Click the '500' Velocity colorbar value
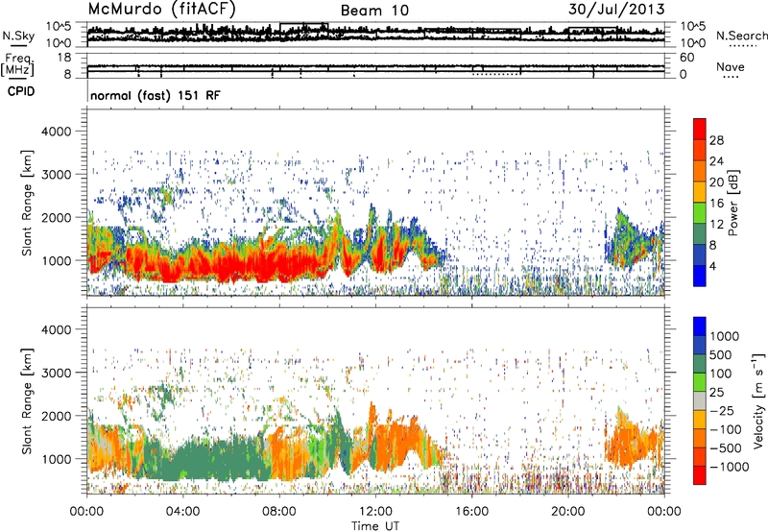 [721, 355]
